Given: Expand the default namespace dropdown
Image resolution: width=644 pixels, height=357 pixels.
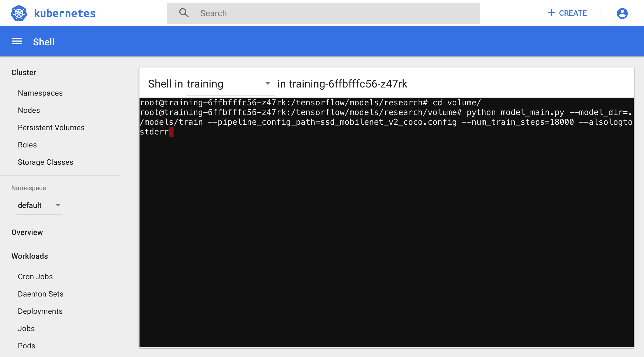Looking at the screenshot, I should 57,205.
